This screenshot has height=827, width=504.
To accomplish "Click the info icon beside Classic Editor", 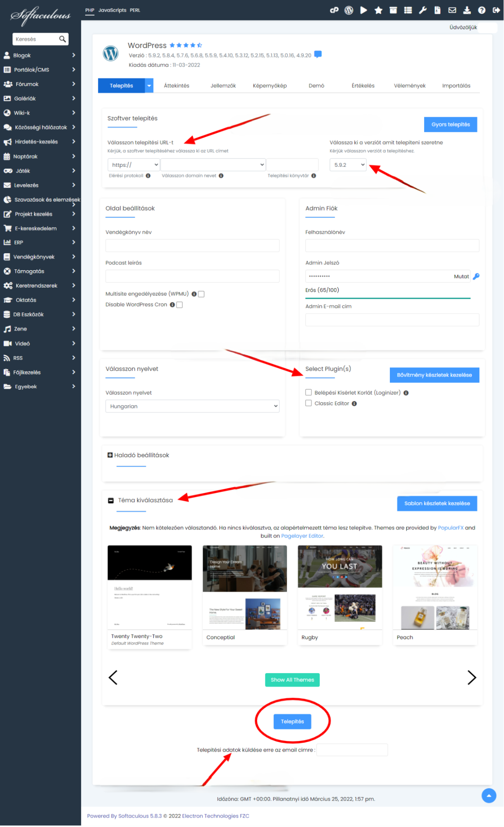I will [x=354, y=404].
